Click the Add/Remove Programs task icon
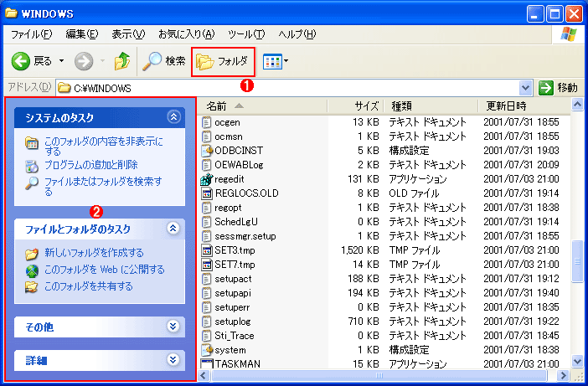588x386 pixels. 32,166
